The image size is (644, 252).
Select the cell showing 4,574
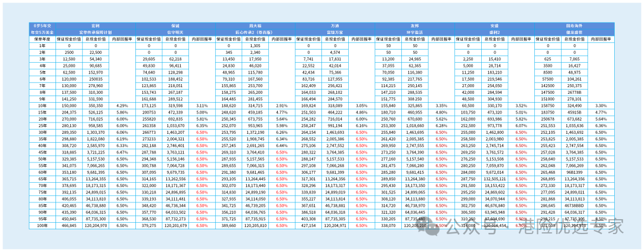coord(335,52)
